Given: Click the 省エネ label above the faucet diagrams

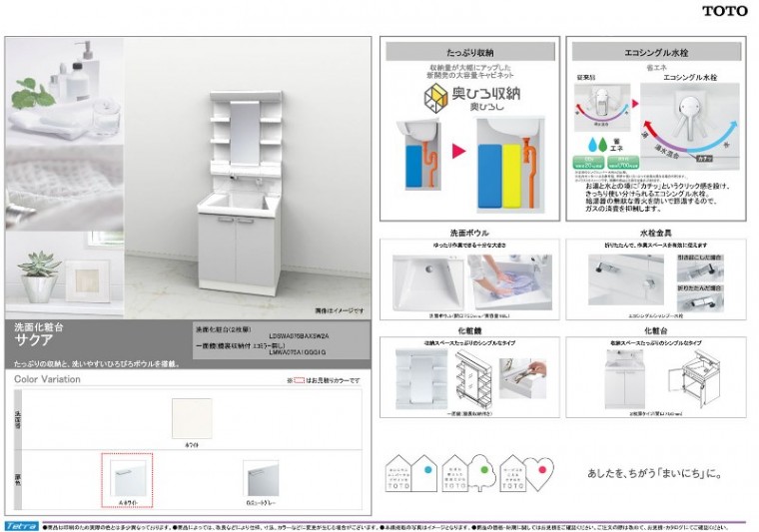Looking at the screenshot, I should (x=656, y=68).
